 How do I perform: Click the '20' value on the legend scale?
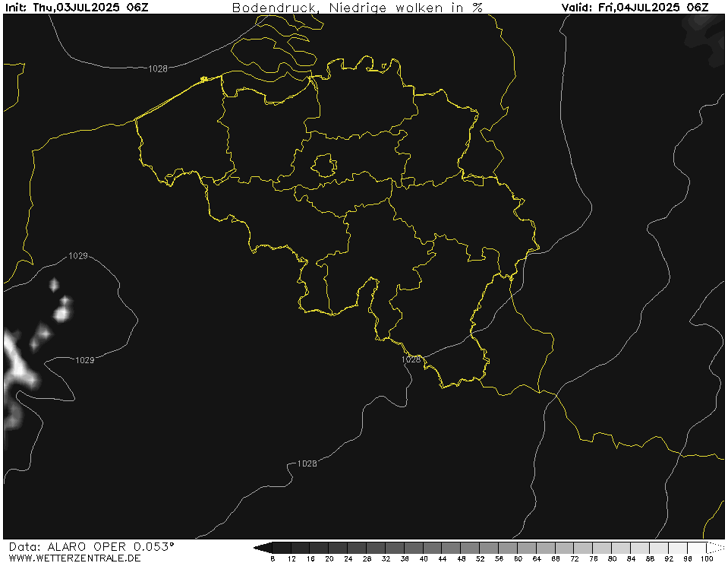click(329, 558)
